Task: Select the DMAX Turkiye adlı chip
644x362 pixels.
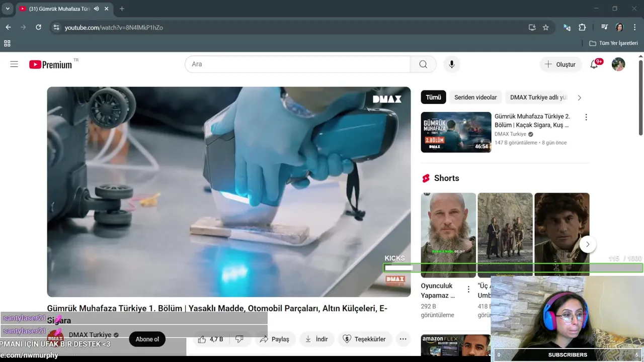Action: (538, 98)
